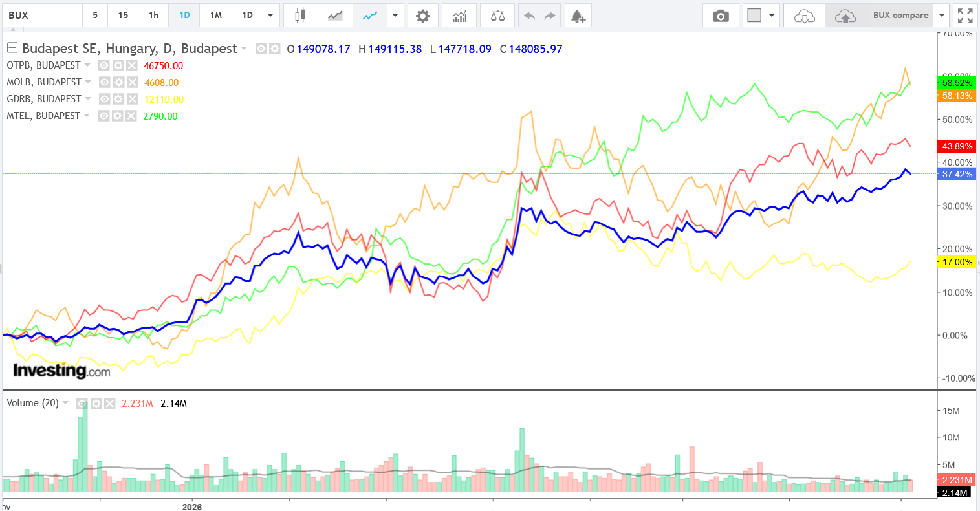Open chart properties gear in top toolbar

[x=422, y=16]
